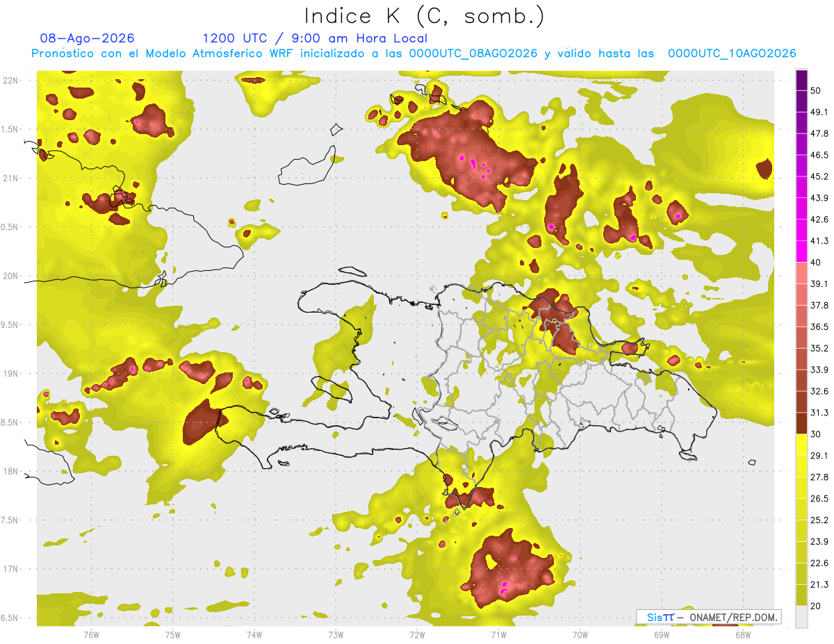
Task: Click the '22N' latitude label
Action: (10, 80)
